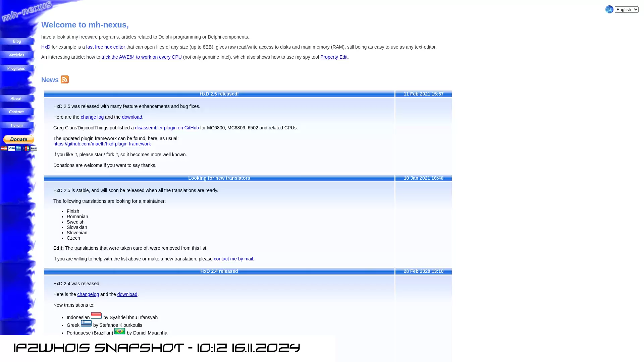The height and width of the screenshot is (362, 644).
Task: Click the disassembler plugin on GitHub link
Action: click(x=167, y=127)
